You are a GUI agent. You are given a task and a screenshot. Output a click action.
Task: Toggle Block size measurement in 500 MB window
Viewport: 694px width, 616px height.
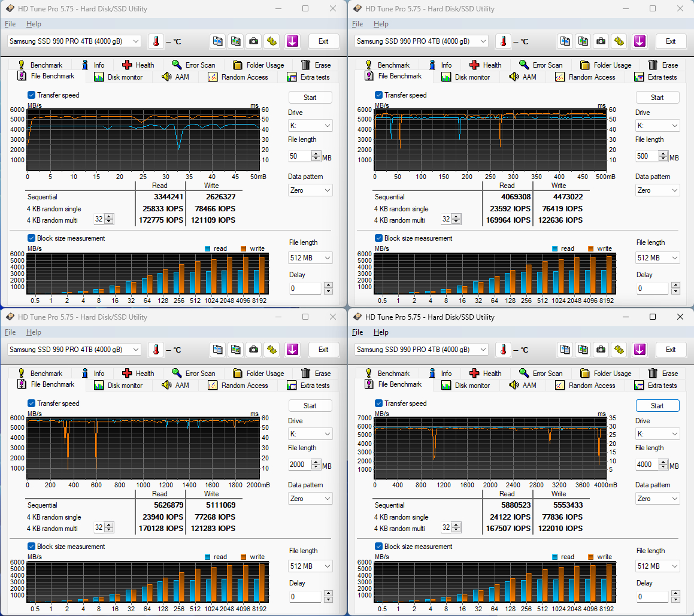(379, 238)
